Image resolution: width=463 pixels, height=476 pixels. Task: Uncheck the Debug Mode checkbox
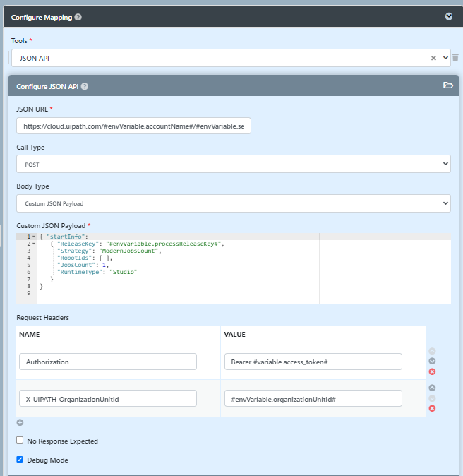pyautogui.click(x=20, y=460)
